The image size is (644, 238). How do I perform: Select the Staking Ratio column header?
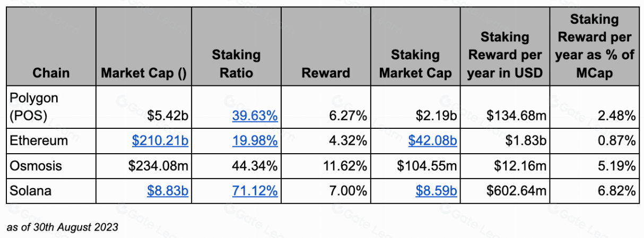(x=236, y=64)
